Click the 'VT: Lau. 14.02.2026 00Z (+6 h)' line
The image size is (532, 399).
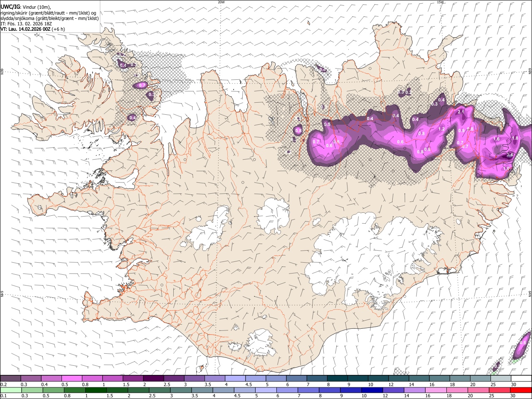33,29
